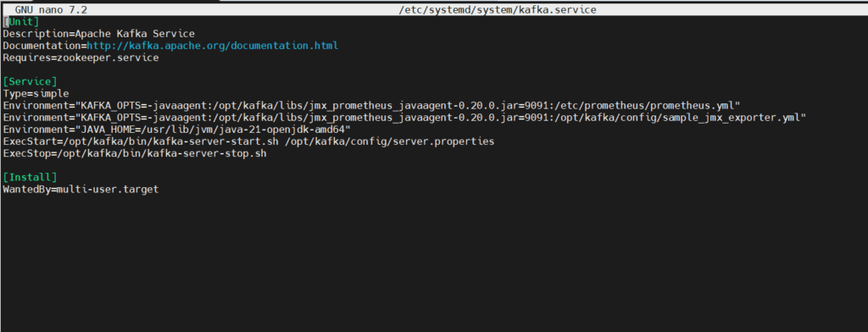The width and height of the screenshot is (868, 332).
Task: Click the GNU nano 7.2 title text
Action: tap(51, 10)
